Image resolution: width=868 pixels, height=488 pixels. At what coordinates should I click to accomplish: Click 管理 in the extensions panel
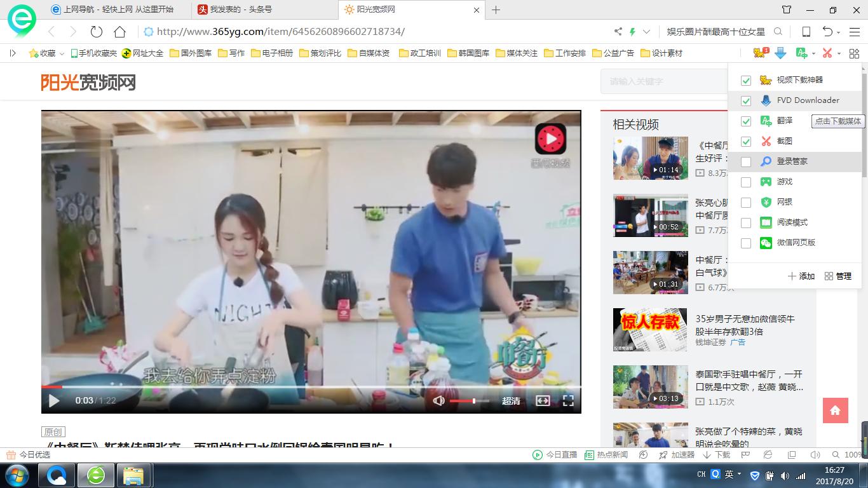click(x=837, y=276)
